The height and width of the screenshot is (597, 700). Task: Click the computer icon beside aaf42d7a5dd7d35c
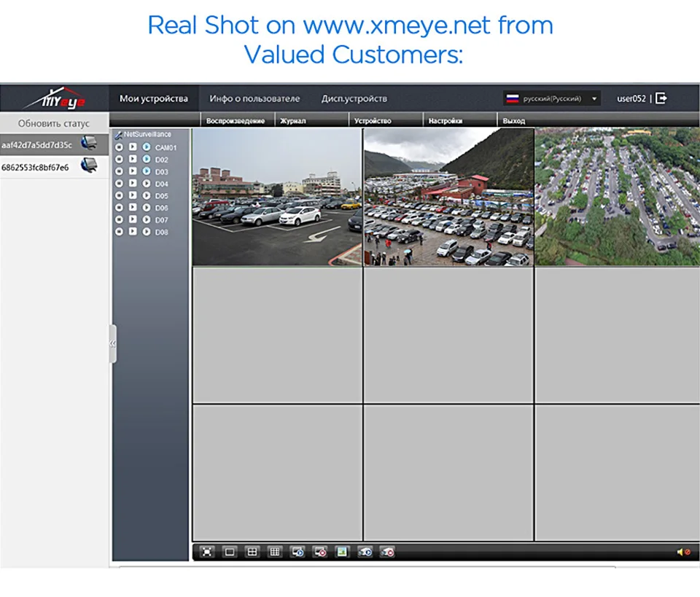tap(89, 143)
